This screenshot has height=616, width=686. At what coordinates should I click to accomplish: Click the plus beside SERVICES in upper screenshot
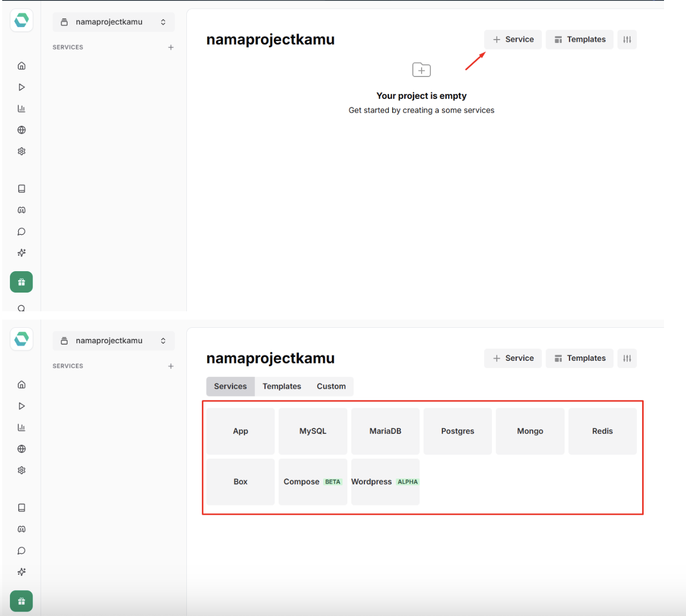pyautogui.click(x=171, y=47)
